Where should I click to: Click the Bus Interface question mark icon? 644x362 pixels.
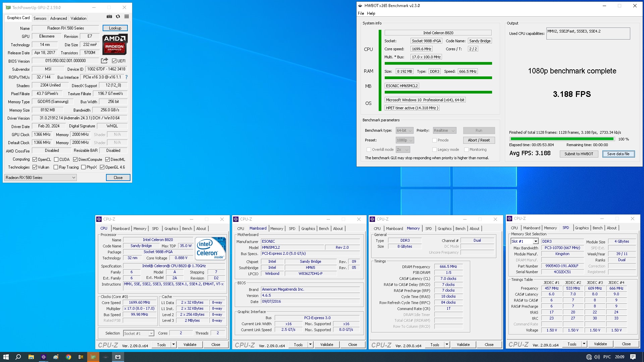[126, 77]
